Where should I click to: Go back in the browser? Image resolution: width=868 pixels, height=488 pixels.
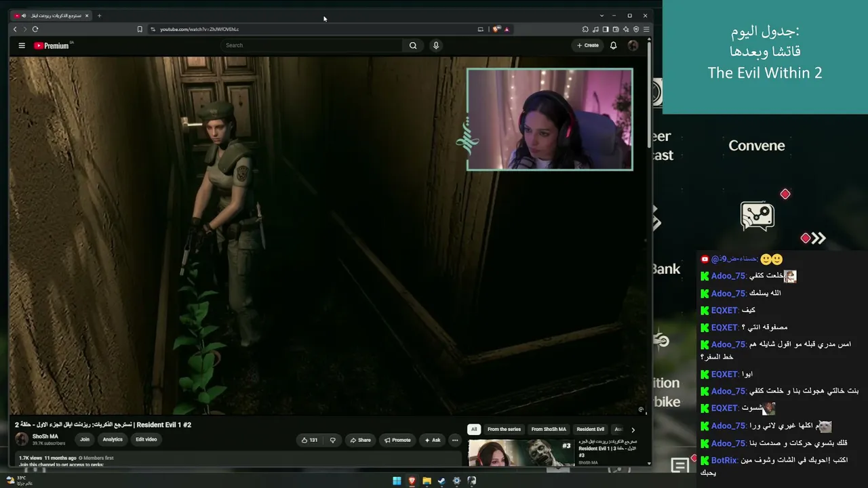coord(15,29)
